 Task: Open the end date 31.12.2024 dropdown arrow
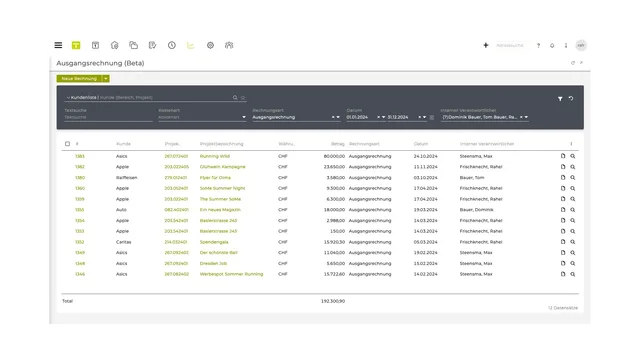424,117
